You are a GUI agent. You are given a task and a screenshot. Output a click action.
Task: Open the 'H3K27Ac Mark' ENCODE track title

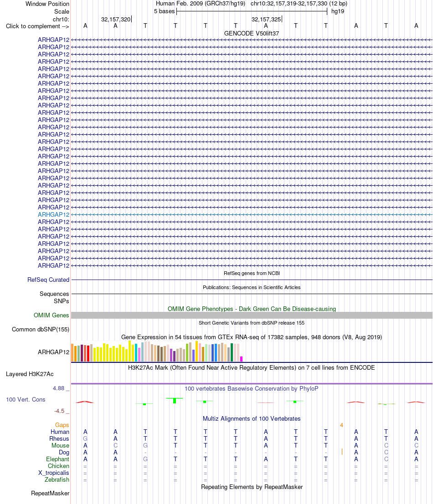coord(252,368)
